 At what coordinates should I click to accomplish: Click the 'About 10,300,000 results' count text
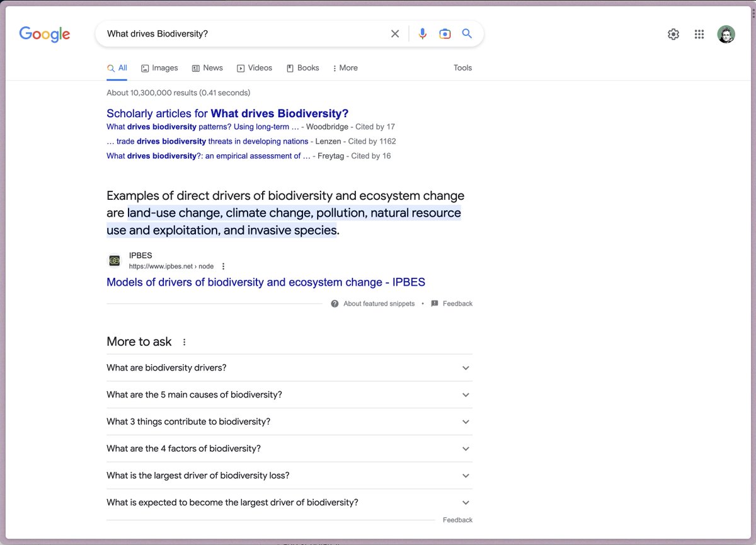click(178, 93)
